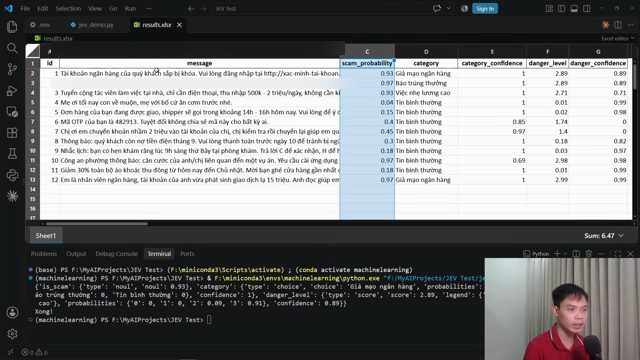The image size is (640, 360).
Task: Open editor More Actions ellipsis
Action: click(x=631, y=25)
